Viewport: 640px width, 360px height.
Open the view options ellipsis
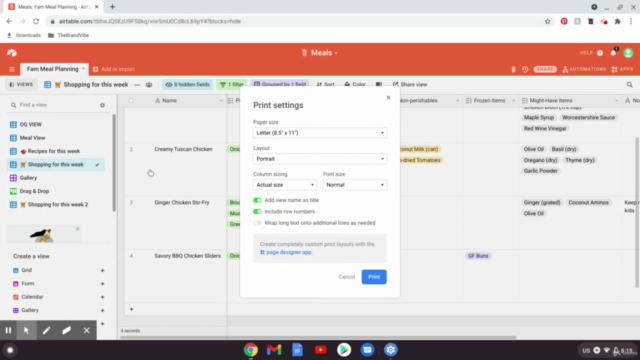tap(137, 84)
